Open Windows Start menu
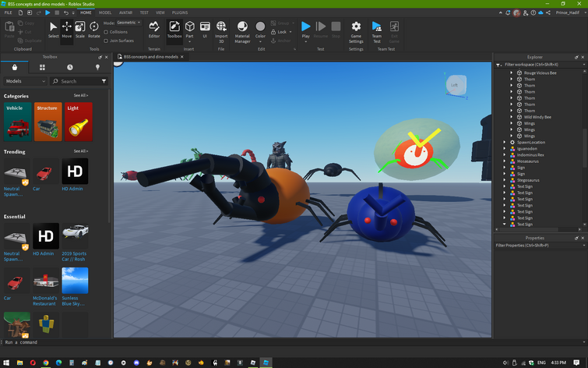 (6, 363)
